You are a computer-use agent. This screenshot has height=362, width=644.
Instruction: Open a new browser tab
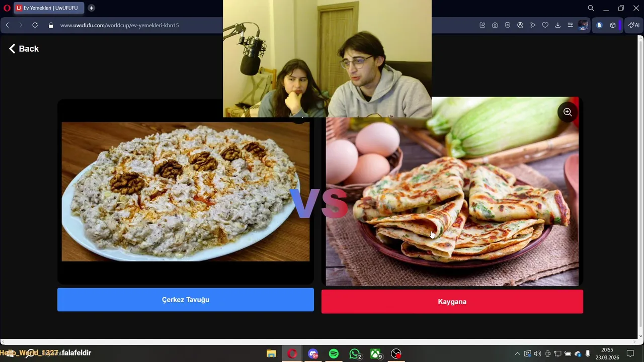[x=91, y=8]
